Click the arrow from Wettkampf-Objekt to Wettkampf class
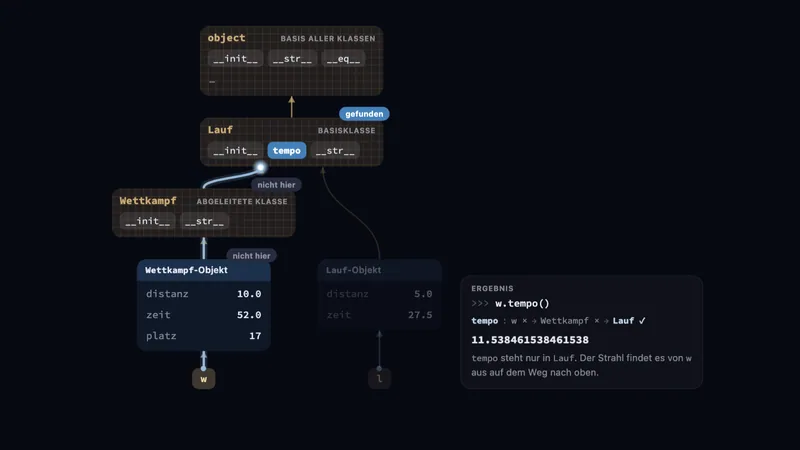The height and width of the screenshot is (450, 800). click(x=204, y=248)
